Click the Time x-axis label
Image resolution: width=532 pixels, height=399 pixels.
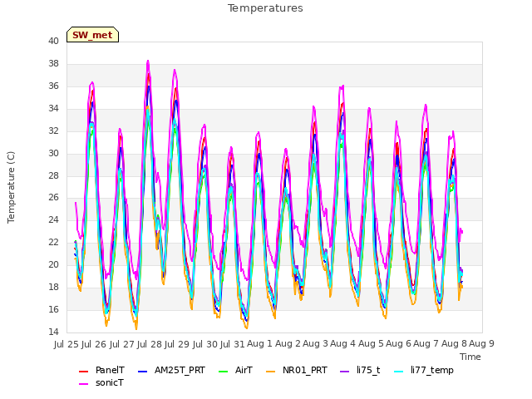[x=470, y=357]
